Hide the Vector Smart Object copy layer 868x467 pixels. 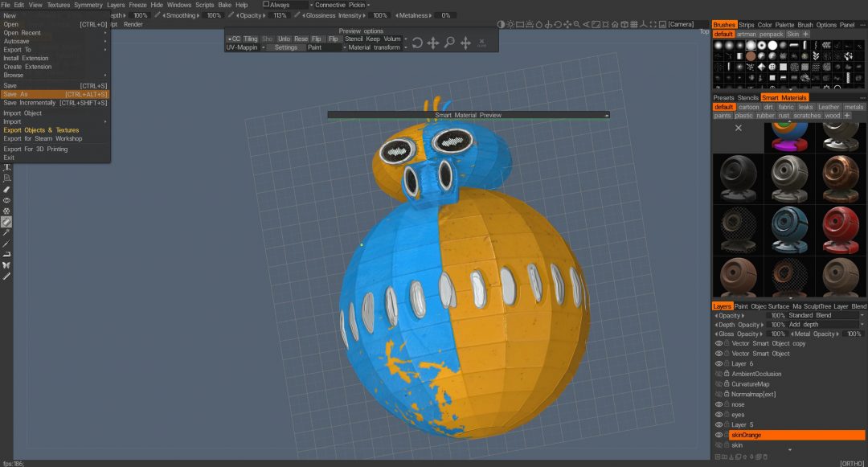tap(719, 343)
